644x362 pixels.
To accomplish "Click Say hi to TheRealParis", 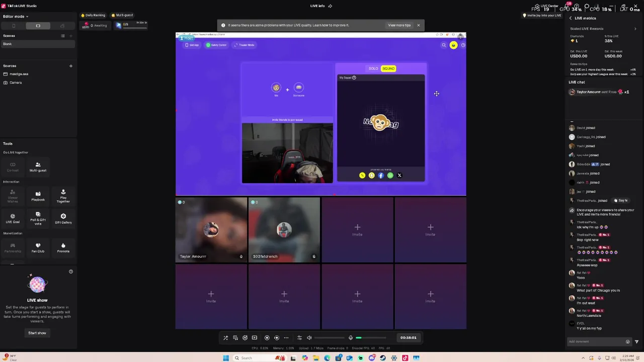I will pyautogui.click(x=621, y=201).
